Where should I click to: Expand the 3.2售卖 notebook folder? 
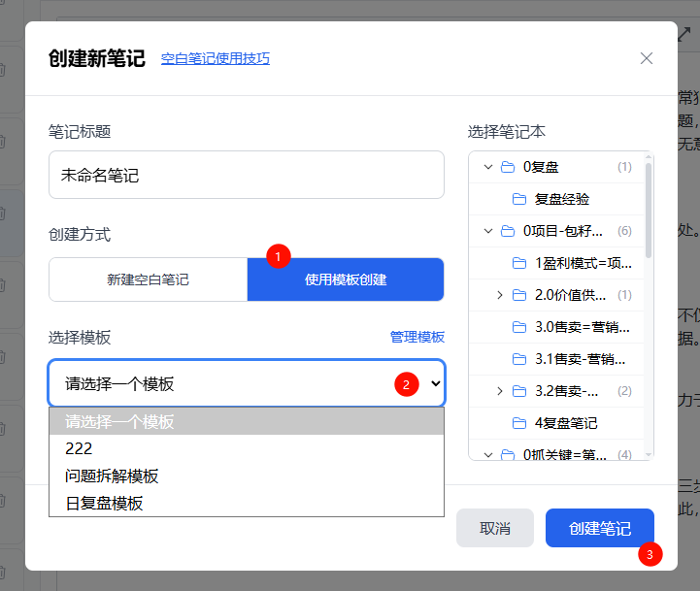500,391
